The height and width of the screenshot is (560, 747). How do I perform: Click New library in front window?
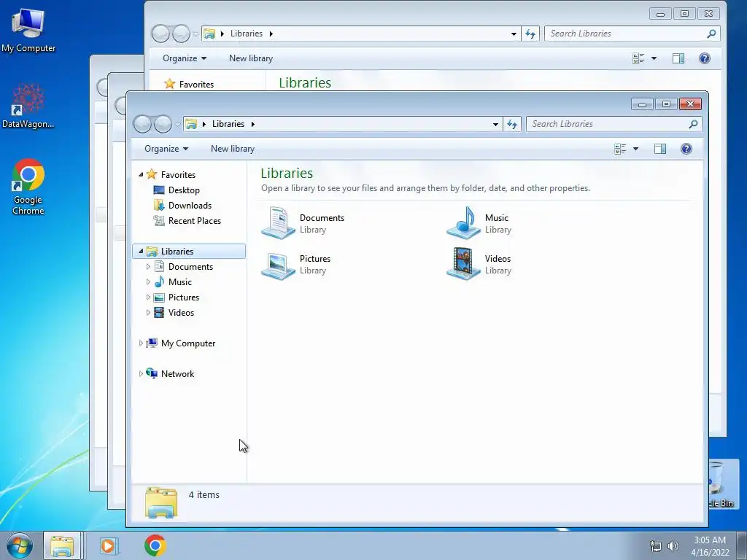point(233,149)
